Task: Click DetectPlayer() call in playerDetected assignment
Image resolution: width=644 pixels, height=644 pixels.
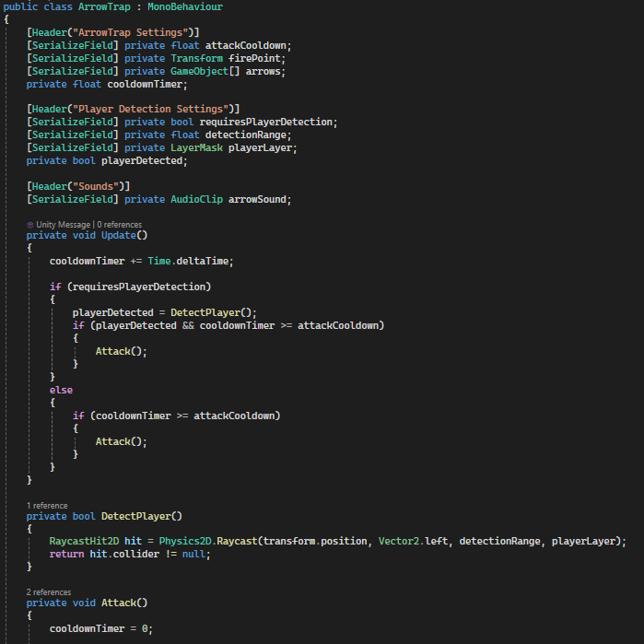Action: 211,312
